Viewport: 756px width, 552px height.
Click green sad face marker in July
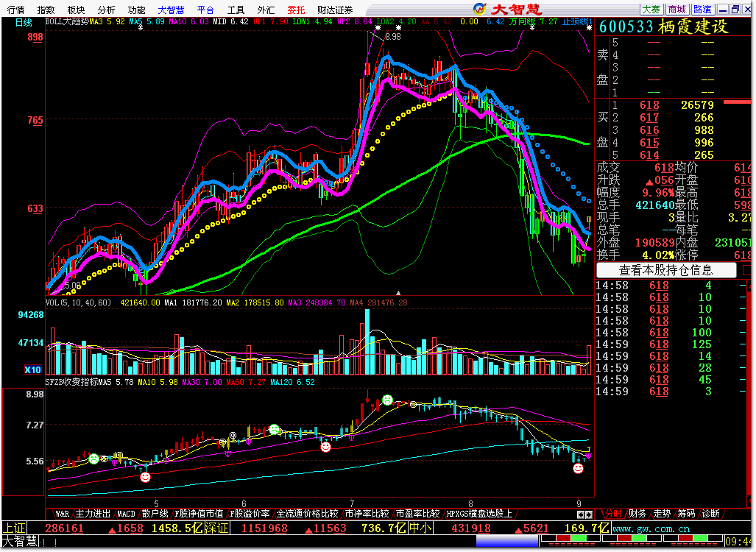tap(388, 400)
